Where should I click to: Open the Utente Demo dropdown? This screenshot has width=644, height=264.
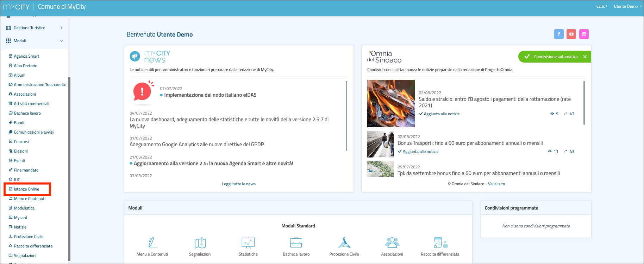(627, 6)
